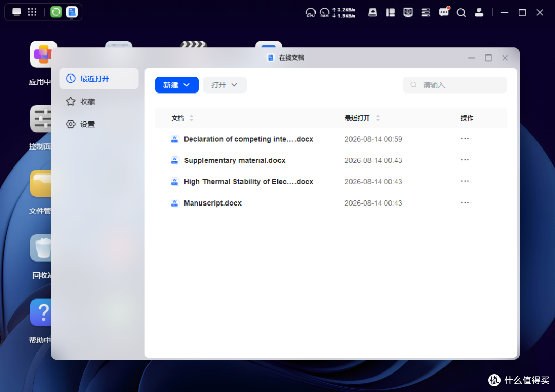555x392 pixels.
Task: Click the gear icon beside 设置
Action: [x=71, y=124]
